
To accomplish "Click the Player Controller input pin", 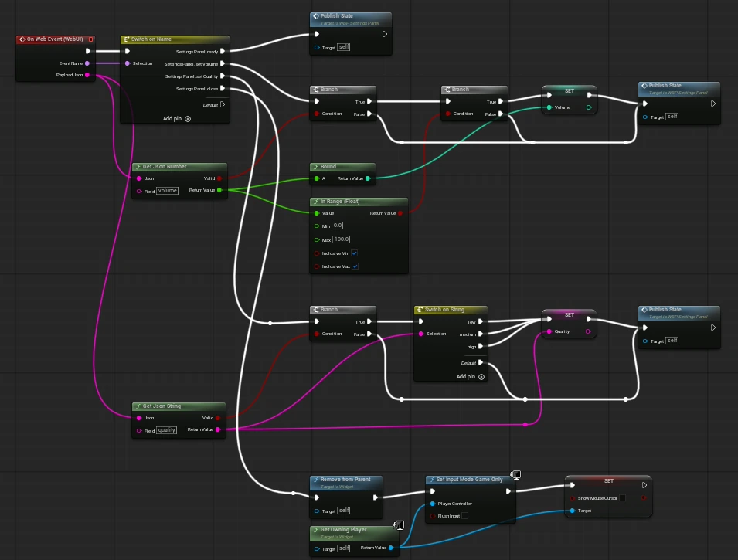I will [x=433, y=504].
